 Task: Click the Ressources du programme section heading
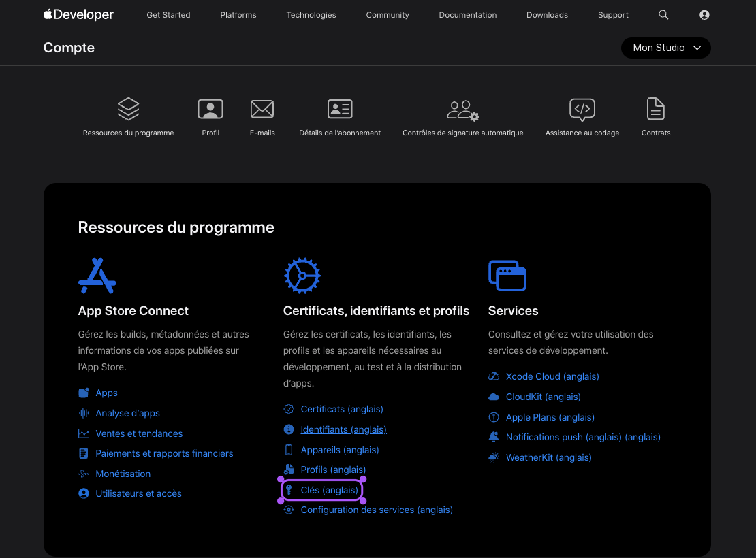click(x=176, y=227)
